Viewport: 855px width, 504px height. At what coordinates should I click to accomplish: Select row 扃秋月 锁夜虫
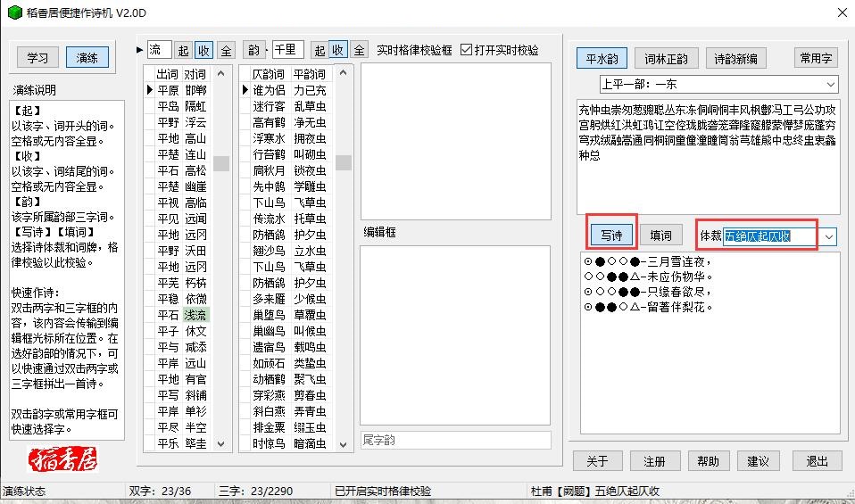289,170
